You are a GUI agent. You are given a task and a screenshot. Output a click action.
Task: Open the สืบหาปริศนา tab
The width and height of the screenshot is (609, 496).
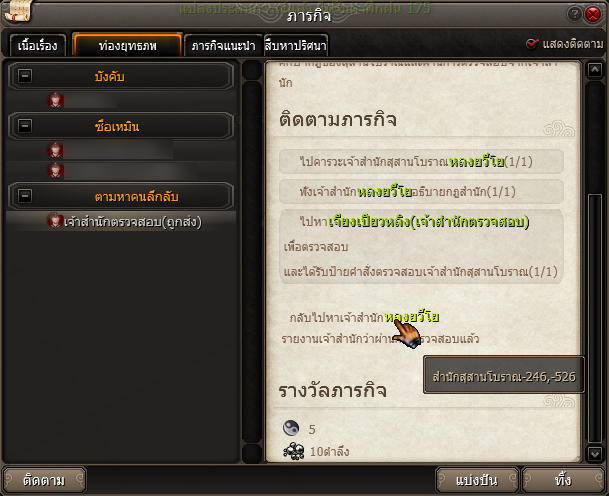[296, 45]
